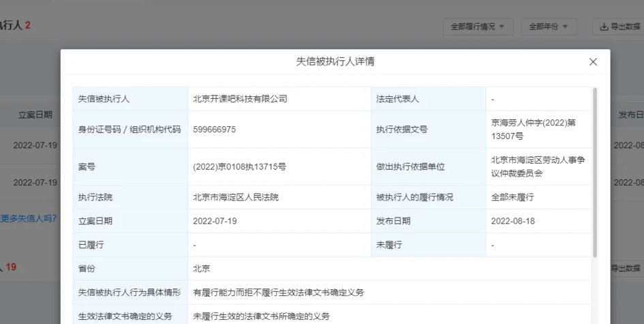Select company name 北京开课吧科技有限公司
This screenshot has height=324, width=644.
pyautogui.click(x=240, y=99)
